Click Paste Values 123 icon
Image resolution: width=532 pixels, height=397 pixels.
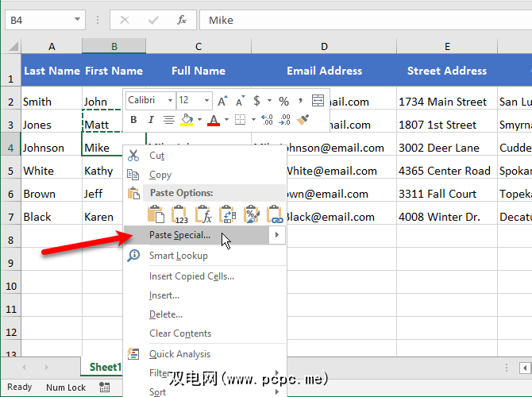(x=179, y=214)
